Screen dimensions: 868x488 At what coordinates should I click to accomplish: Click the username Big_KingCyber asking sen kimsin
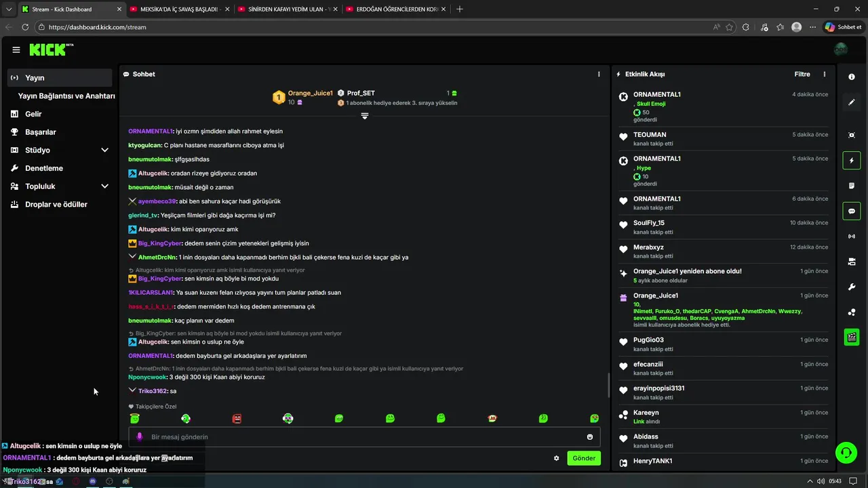(x=159, y=279)
